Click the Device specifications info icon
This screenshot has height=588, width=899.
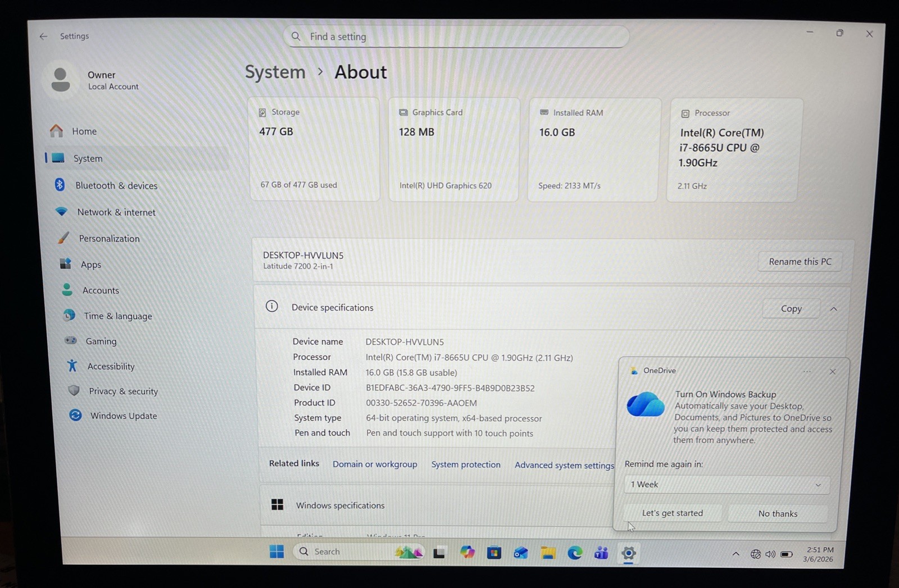coord(272,306)
